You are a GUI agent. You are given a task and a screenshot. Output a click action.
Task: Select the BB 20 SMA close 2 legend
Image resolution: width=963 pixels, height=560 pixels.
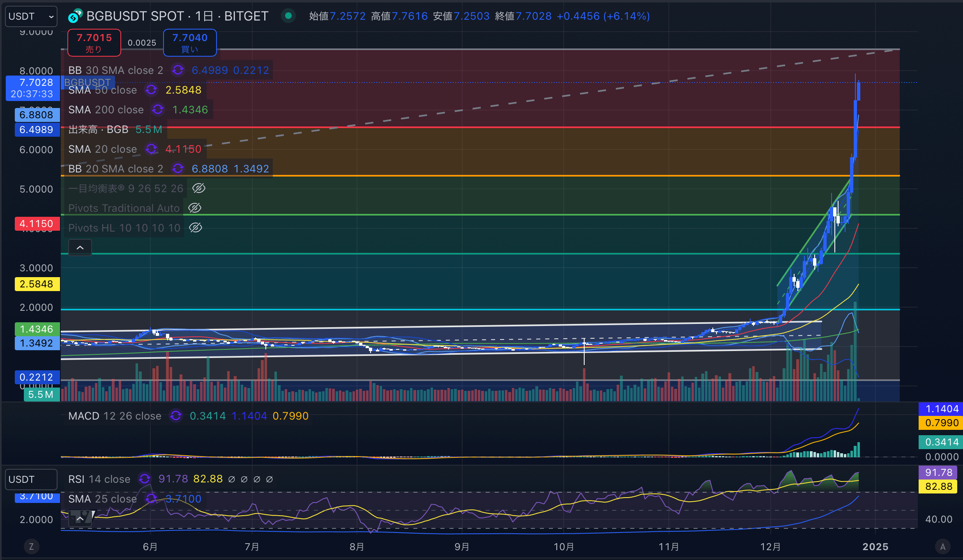[x=115, y=169]
